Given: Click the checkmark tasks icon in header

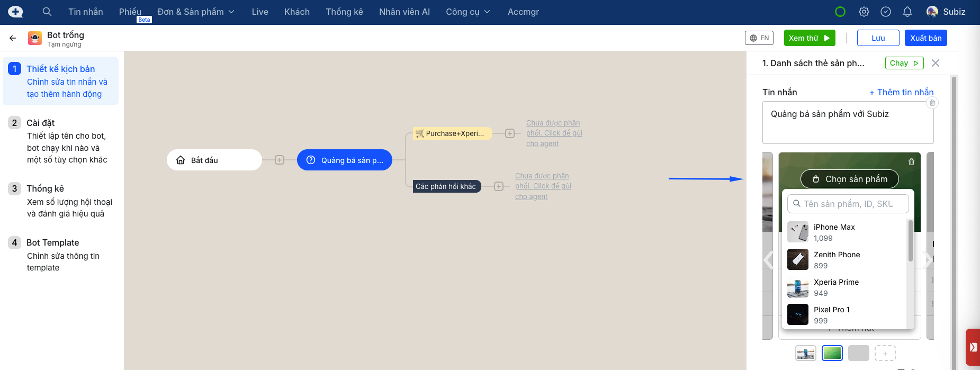Looking at the screenshot, I should pyautogui.click(x=886, y=12).
